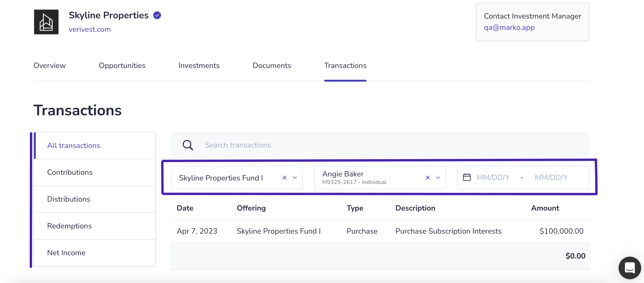Open the date range calendar icon
Image resolution: width=644 pixels, height=283 pixels.
[467, 177]
